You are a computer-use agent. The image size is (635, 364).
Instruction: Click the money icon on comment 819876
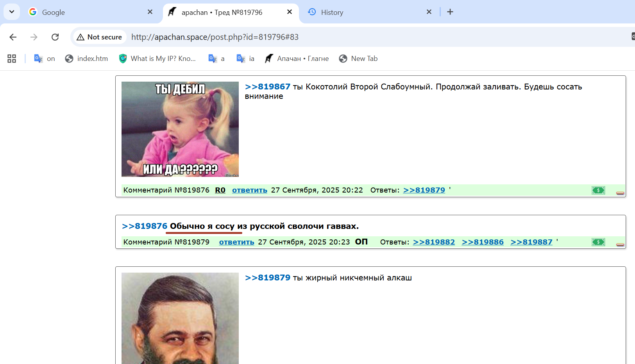598,190
